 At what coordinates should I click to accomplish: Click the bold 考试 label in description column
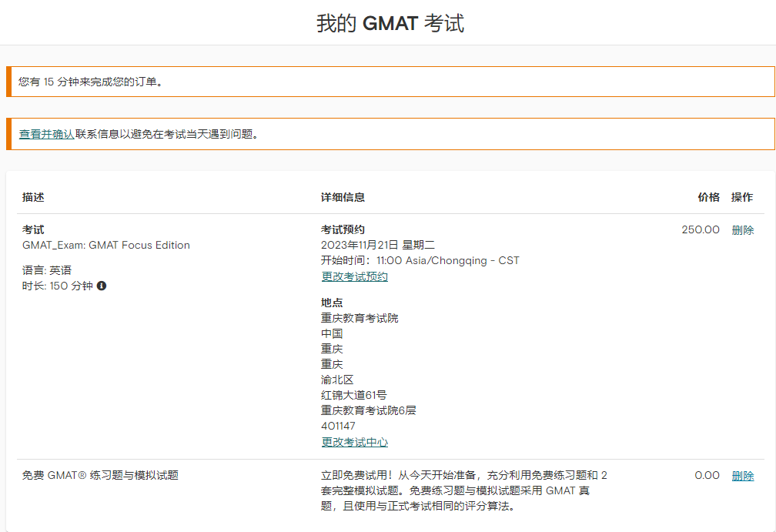[33, 229]
